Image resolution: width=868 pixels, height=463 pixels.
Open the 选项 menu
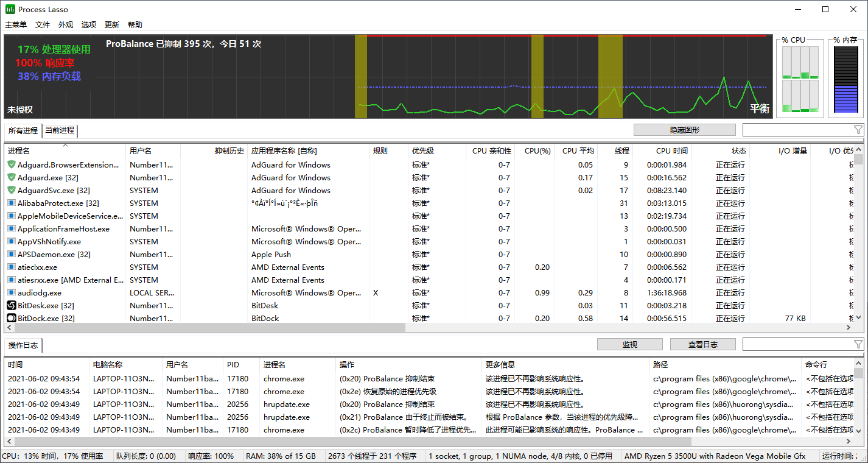[x=89, y=25]
